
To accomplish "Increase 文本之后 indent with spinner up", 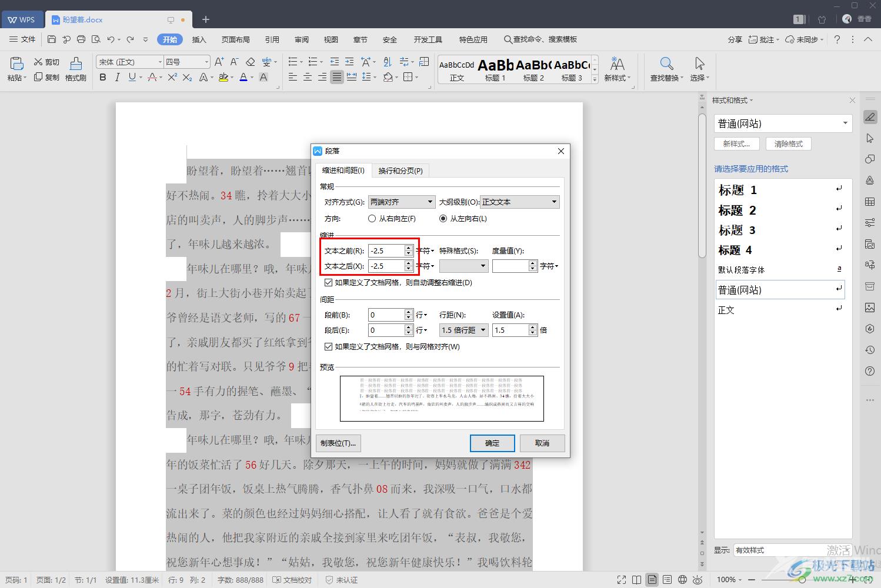I will click(x=409, y=263).
